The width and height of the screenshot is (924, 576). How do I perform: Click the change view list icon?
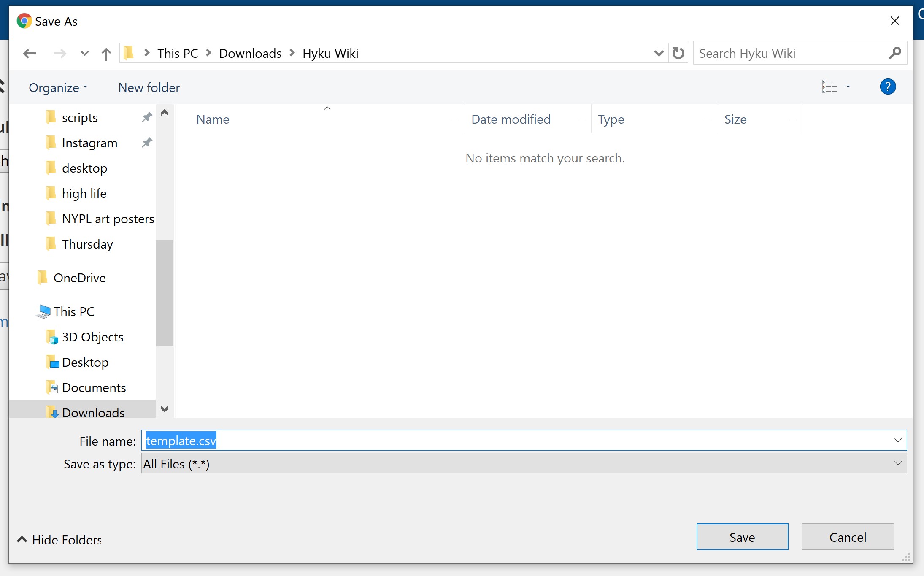point(829,87)
